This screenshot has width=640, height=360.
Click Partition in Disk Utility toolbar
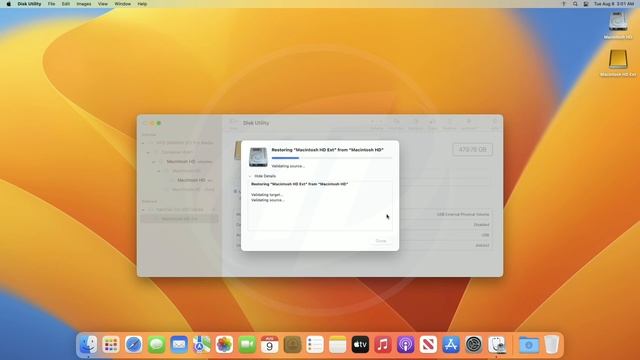416,124
